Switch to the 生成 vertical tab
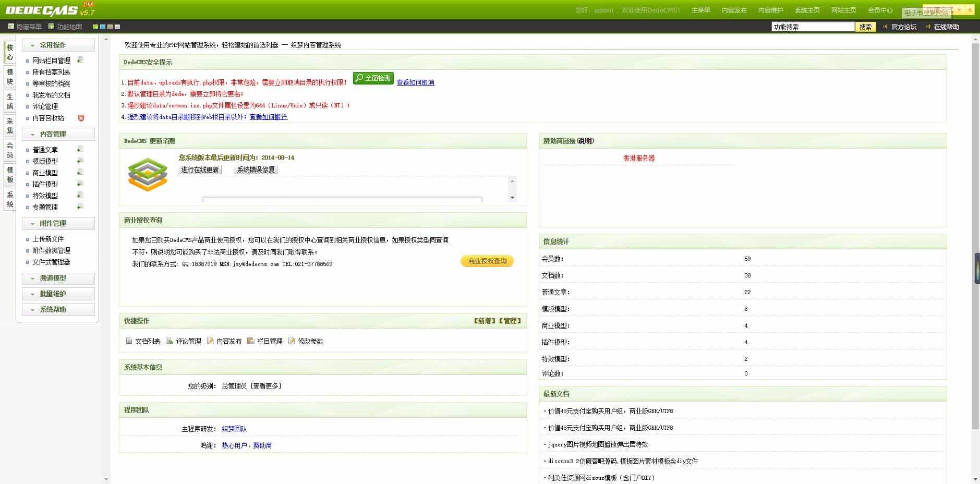The width and height of the screenshot is (980, 484). pyautogui.click(x=10, y=101)
